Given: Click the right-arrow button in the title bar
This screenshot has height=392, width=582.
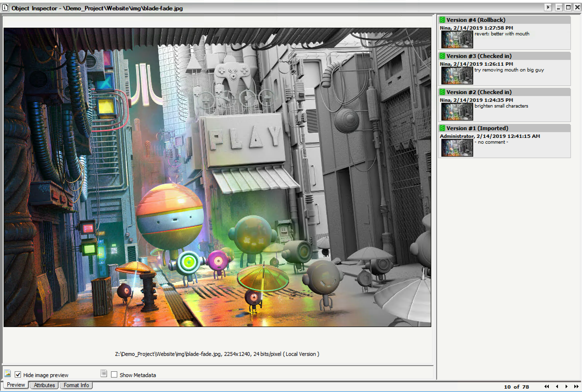Looking at the screenshot, I should pos(548,7).
